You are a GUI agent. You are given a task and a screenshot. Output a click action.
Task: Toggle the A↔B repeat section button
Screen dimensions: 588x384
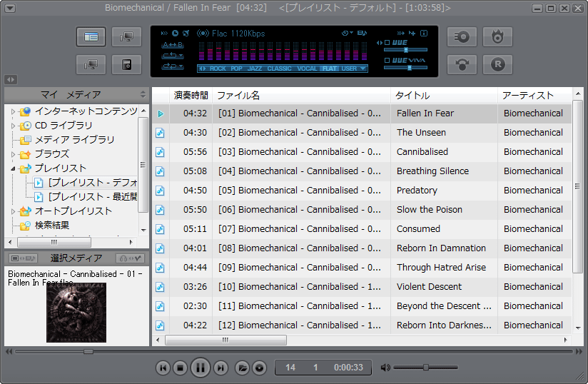173,45
